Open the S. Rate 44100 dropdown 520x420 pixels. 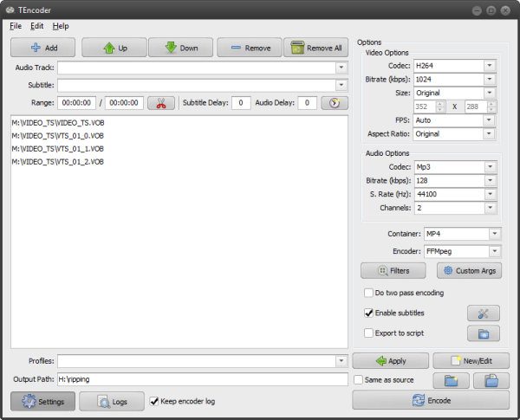click(491, 194)
